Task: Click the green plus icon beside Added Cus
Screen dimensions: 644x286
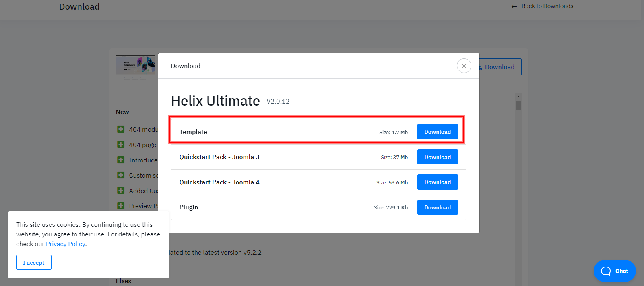Action: 121,191
